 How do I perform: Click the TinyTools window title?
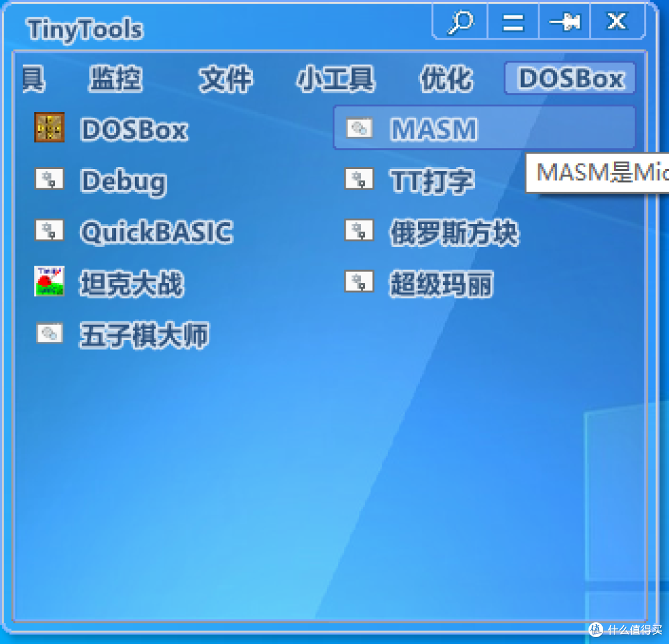pyautogui.click(x=84, y=30)
